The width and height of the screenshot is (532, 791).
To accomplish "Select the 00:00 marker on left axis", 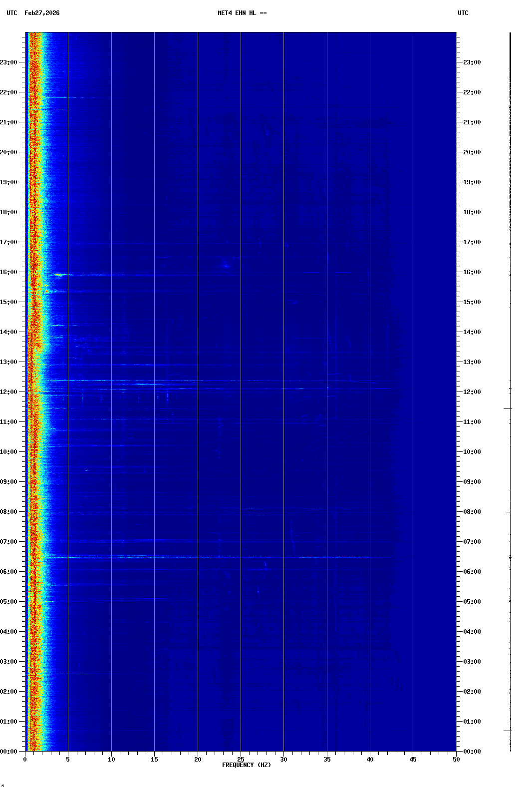I will [8, 752].
